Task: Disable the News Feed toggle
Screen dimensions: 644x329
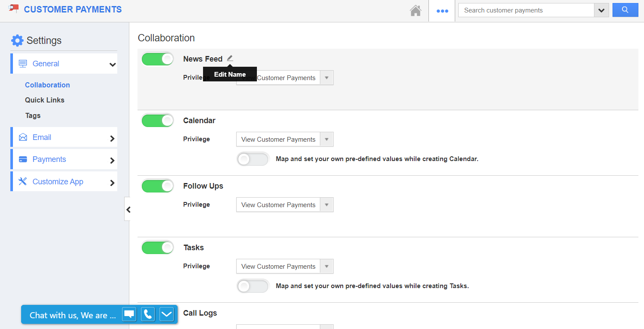Action: (157, 59)
